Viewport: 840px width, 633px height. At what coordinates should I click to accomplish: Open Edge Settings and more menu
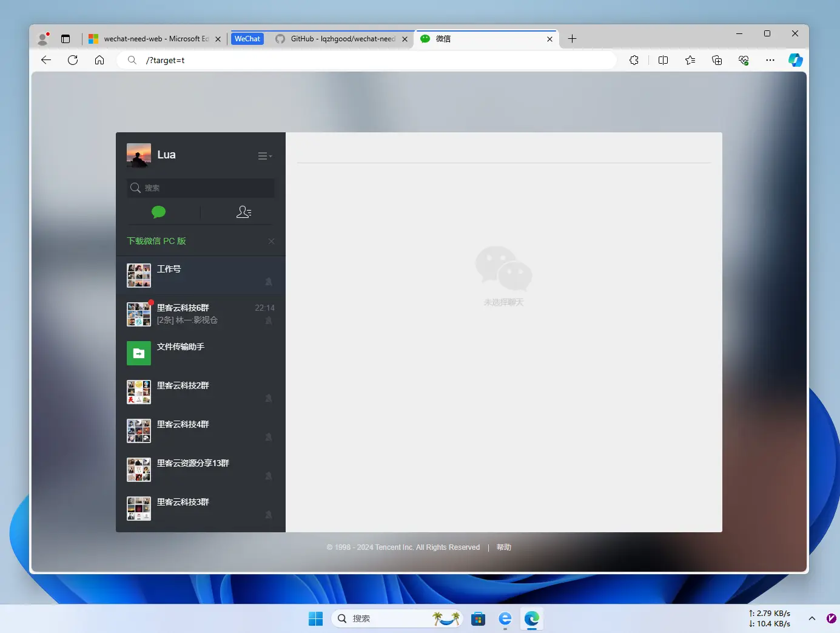pyautogui.click(x=770, y=60)
